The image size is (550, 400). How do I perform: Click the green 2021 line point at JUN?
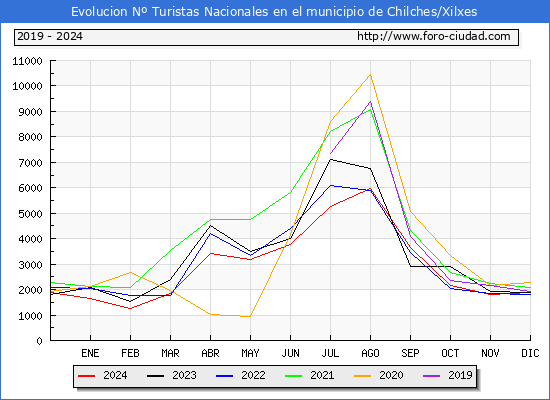coord(290,192)
